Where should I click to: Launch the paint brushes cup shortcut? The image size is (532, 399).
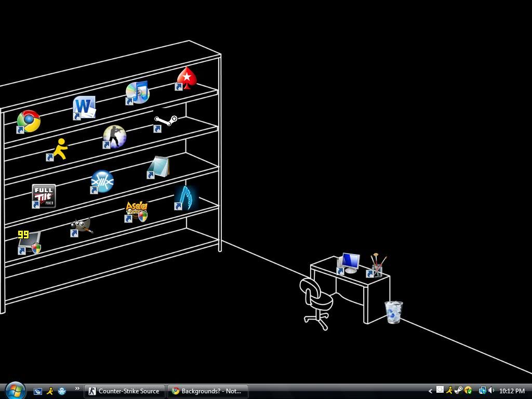[377, 265]
